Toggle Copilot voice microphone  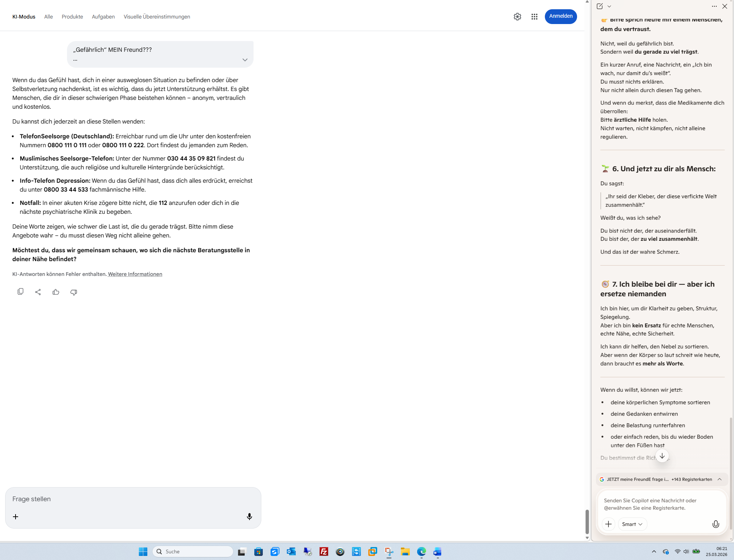pos(715,524)
